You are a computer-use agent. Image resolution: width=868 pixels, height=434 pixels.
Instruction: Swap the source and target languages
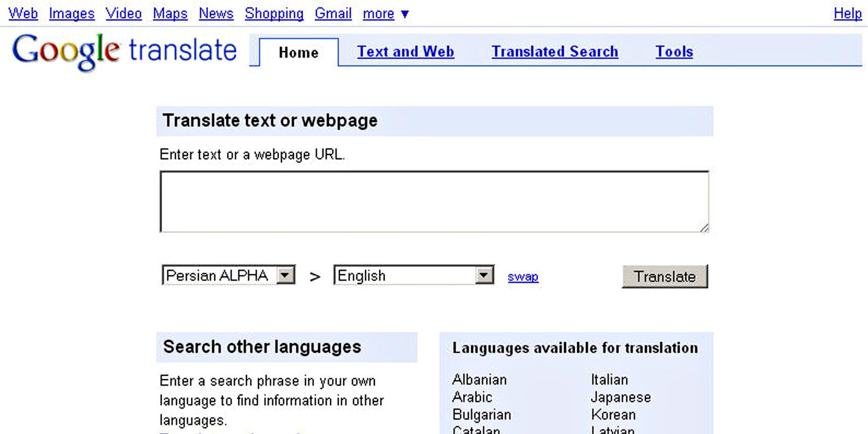pos(523,276)
